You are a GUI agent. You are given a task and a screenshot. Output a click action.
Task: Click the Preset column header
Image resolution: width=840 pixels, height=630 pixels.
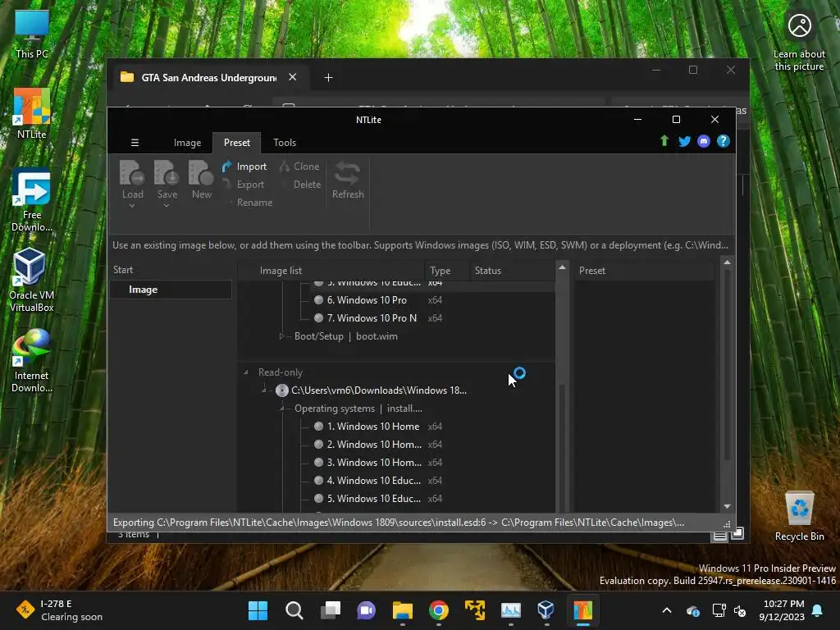(x=645, y=271)
